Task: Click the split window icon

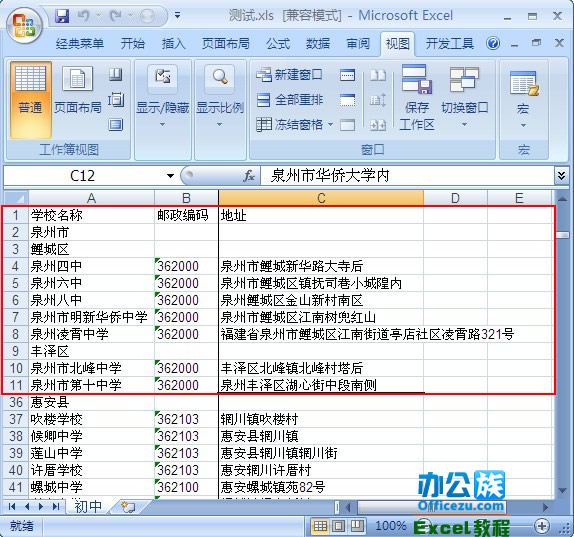Action: pos(347,75)
